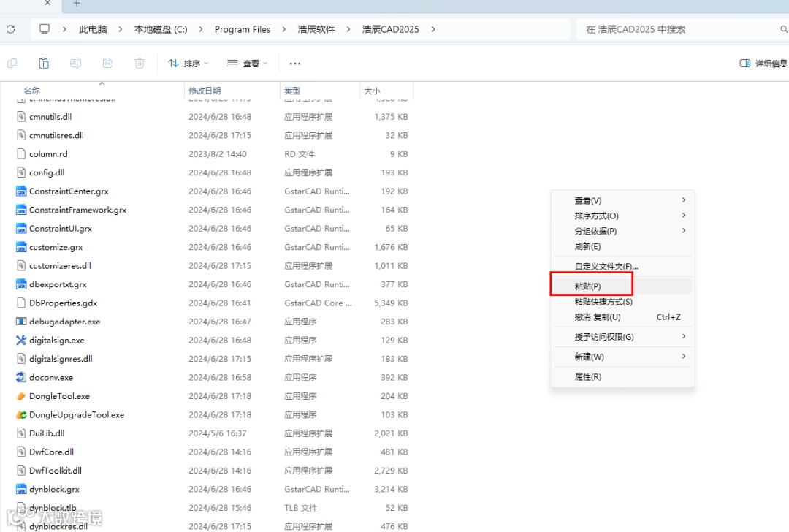Open 分组依据(P) in context menu

[x=623, y=231]
